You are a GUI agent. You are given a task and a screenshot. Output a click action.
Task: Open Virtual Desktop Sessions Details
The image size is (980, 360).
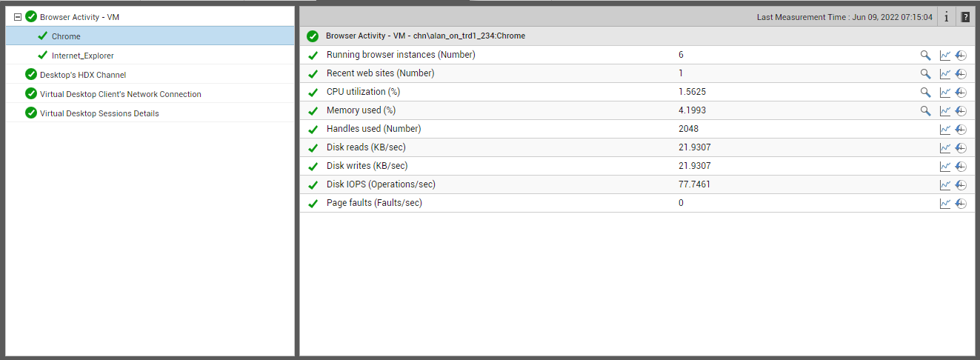[99, 113]
